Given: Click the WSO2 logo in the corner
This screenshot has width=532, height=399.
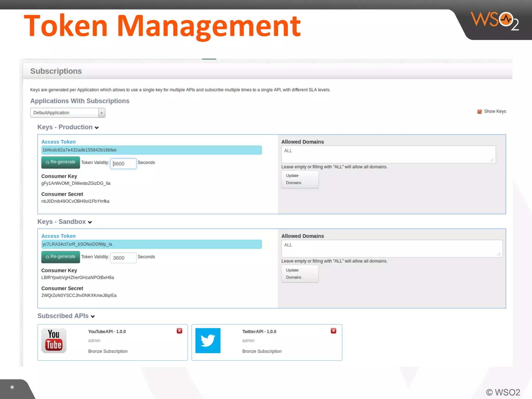Looking at the screenshot, I should 495,21.
